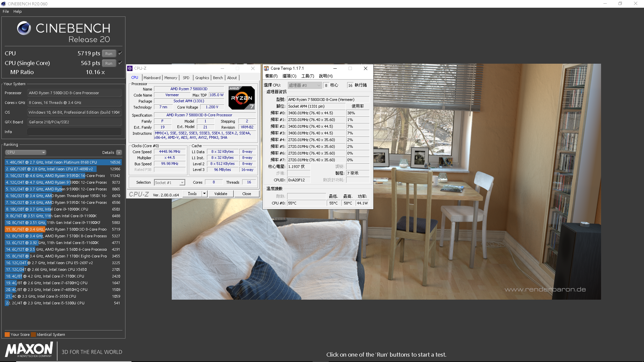Select ranking row 22 Core i5-5300U
Viewport: 644px width, 362px height.
[x=63, y=303]
